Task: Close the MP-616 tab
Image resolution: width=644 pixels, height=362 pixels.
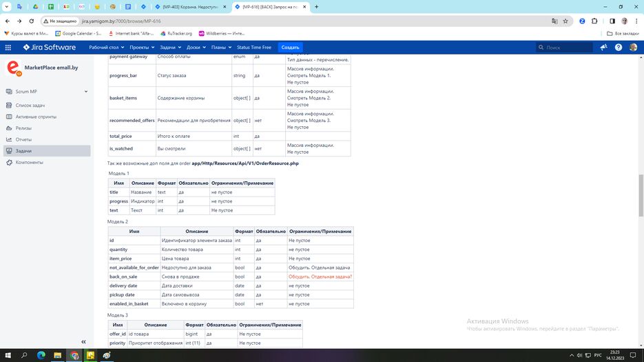Action: pyautogui.click(x=304, y=7)
